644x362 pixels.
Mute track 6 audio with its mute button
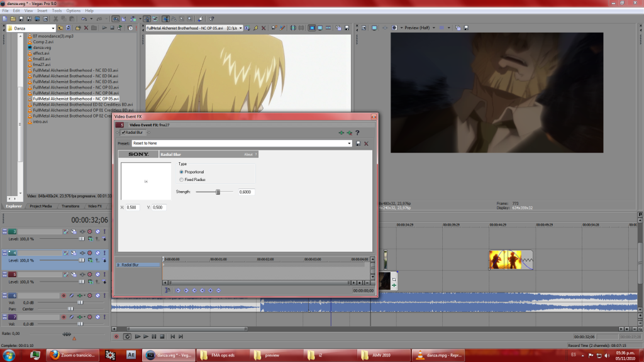[97, 295]
